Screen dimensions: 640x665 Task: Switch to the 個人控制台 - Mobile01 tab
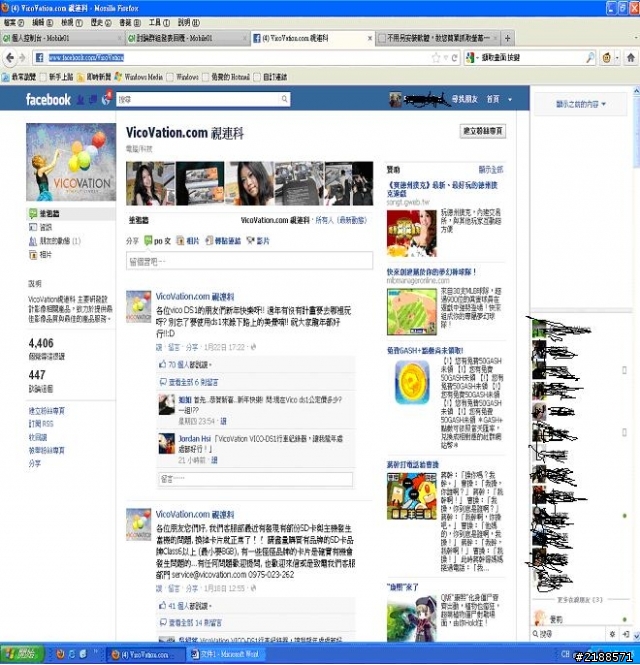(x=63, y=38)
